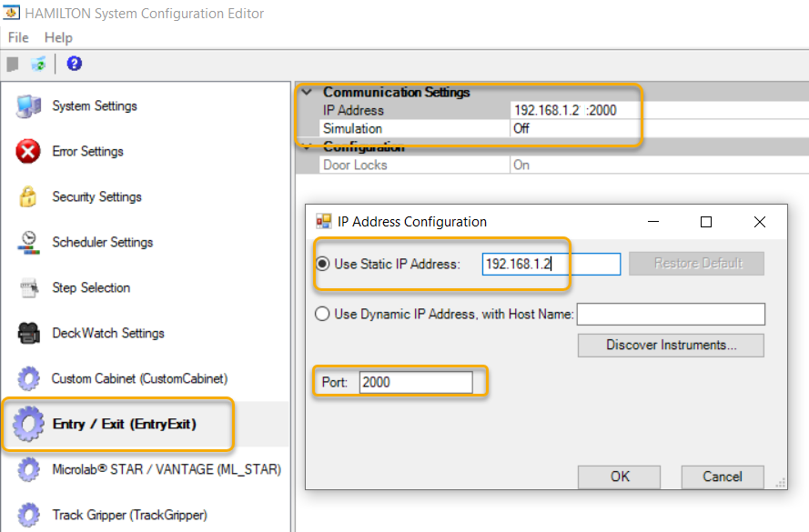809x532 pixels.
Task: Go to Step Selection label
Action: [x=91, y=287]
